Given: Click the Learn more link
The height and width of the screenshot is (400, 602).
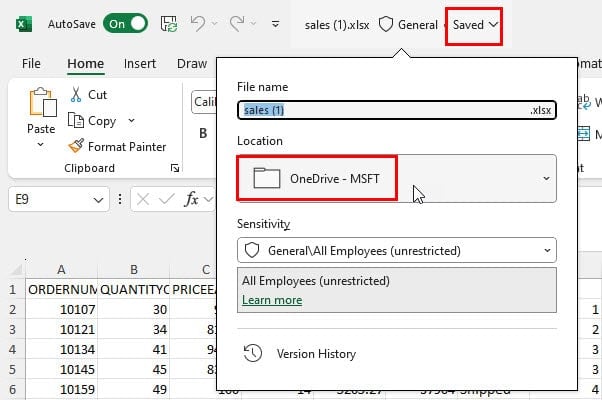Looking at the screenshot, I should [272, 300].
